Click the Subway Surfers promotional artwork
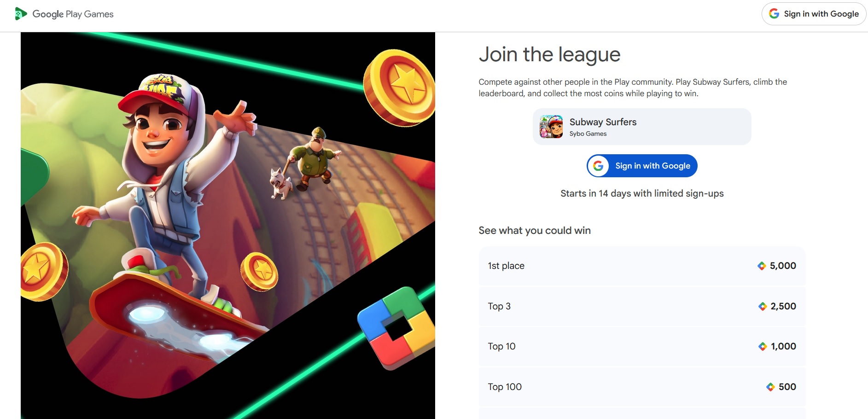The image size is (868, 419). [x=228, y=226]
